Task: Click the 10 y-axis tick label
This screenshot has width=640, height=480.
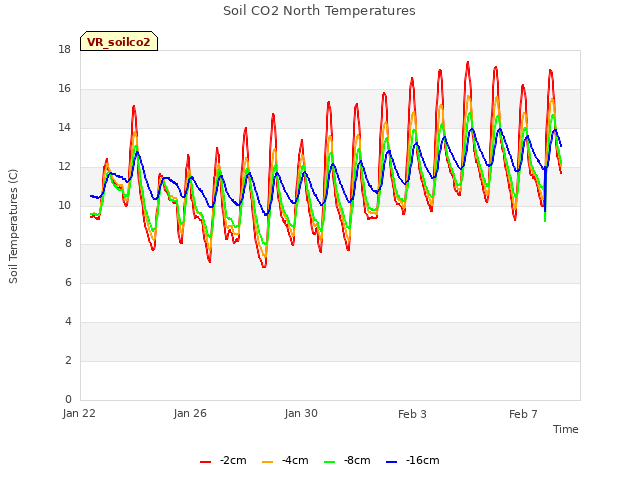Action: 64,205
